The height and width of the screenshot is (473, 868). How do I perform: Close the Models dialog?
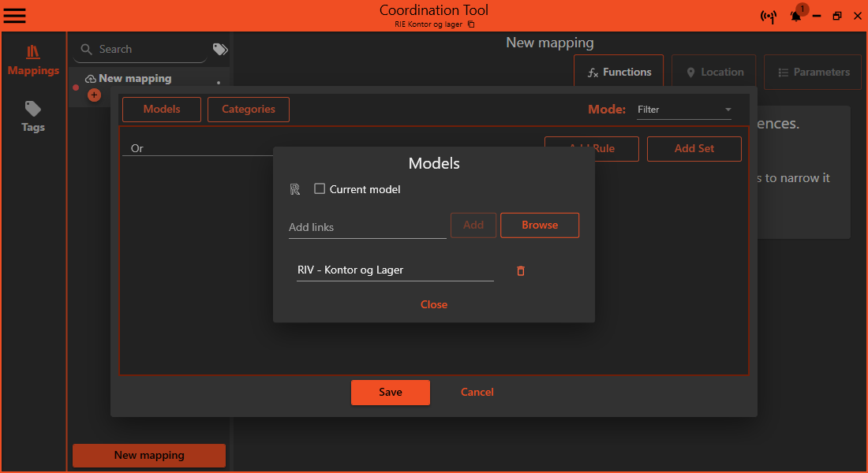(433, 304)
